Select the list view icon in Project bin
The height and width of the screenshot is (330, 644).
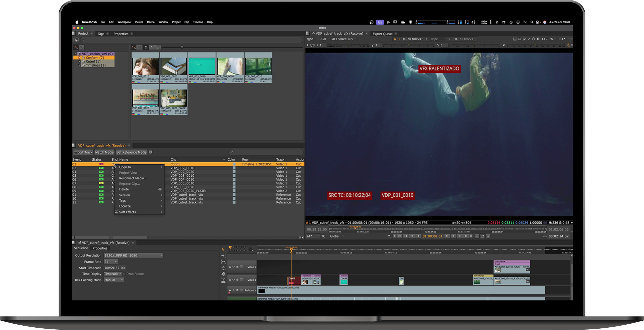pos(158,47)
